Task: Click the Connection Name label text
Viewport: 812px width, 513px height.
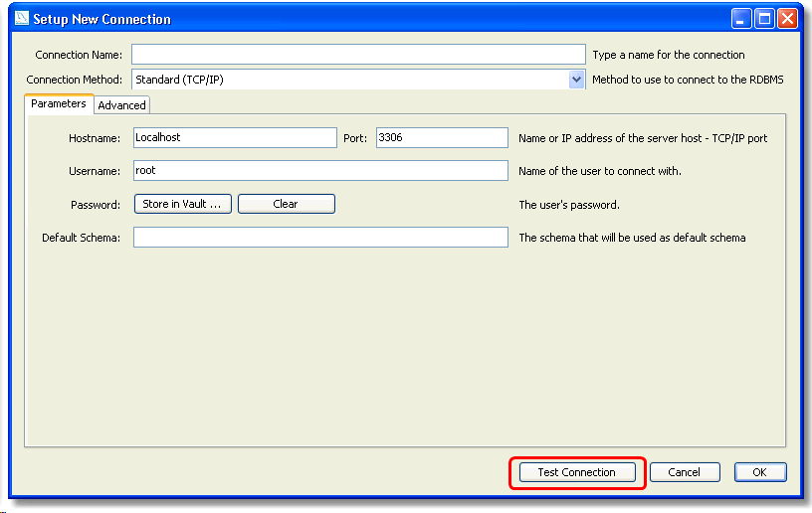Action: (x=78, y=55)
